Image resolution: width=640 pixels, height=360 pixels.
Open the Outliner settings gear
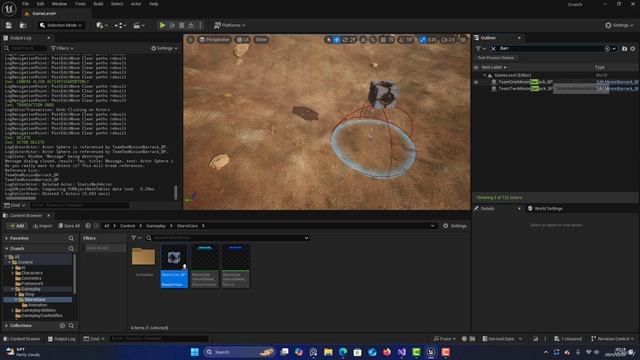[633, 49]
